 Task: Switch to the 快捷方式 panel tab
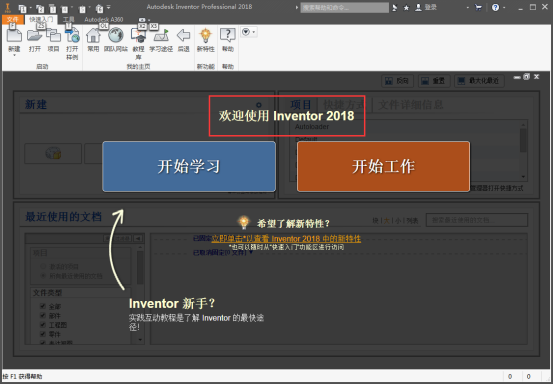(344, 104)
